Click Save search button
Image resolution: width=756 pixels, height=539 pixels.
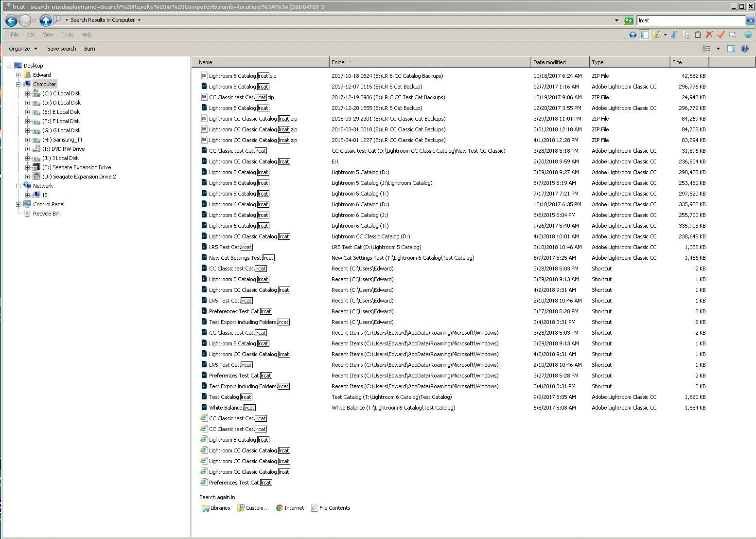61,49
